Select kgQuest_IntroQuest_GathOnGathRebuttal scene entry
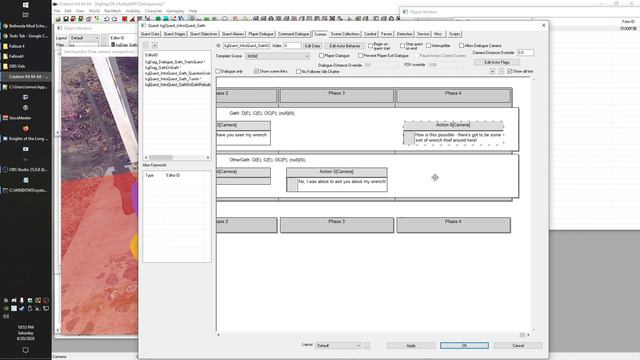This screenshot has height=360, width=640. (x=178, y=84)
